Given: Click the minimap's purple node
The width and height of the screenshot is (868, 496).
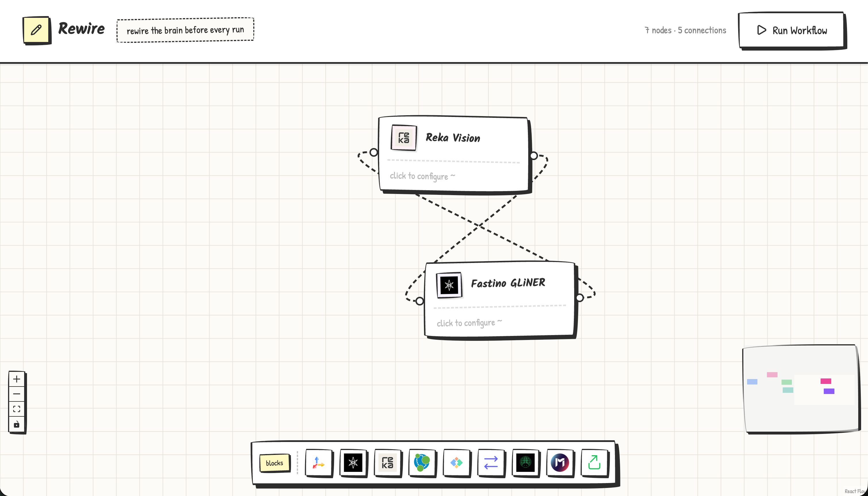Looking at the screenshot, I should click(x=829, y=391).
